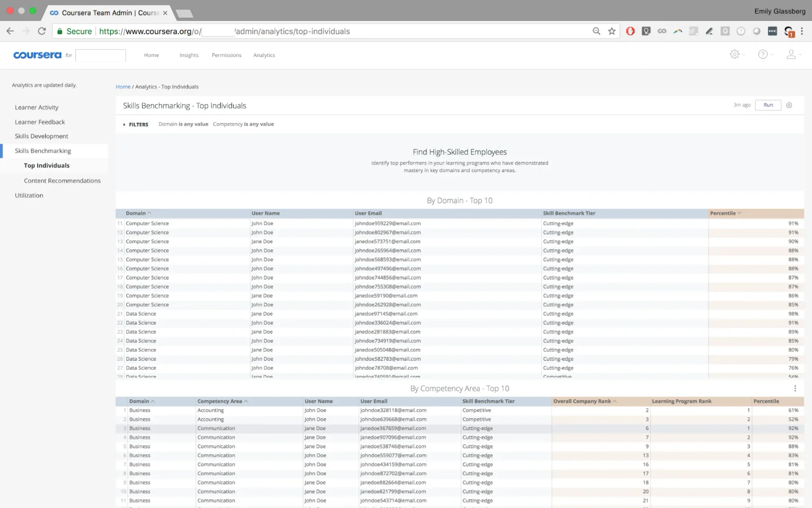Screen dimensions: 812x508
Task: Select Learner Feedback in sidebar
Action: tap(40, 122)
